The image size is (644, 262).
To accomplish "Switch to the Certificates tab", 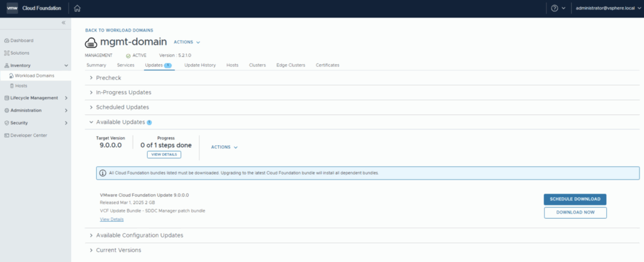I will 327,65.
